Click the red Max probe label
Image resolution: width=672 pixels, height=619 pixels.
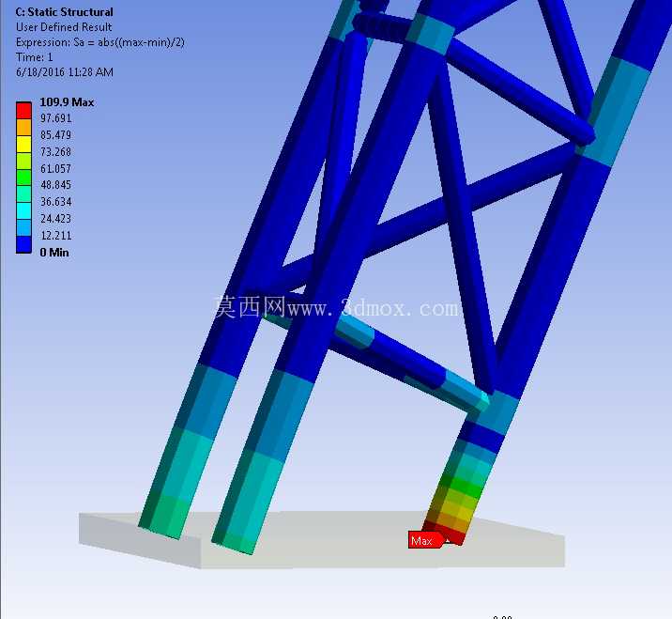point(425,540)
